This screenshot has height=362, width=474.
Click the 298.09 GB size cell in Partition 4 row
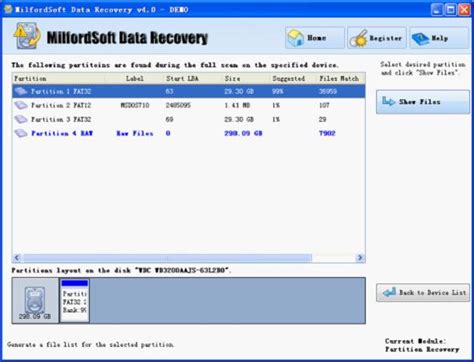[x=243, y=133]
